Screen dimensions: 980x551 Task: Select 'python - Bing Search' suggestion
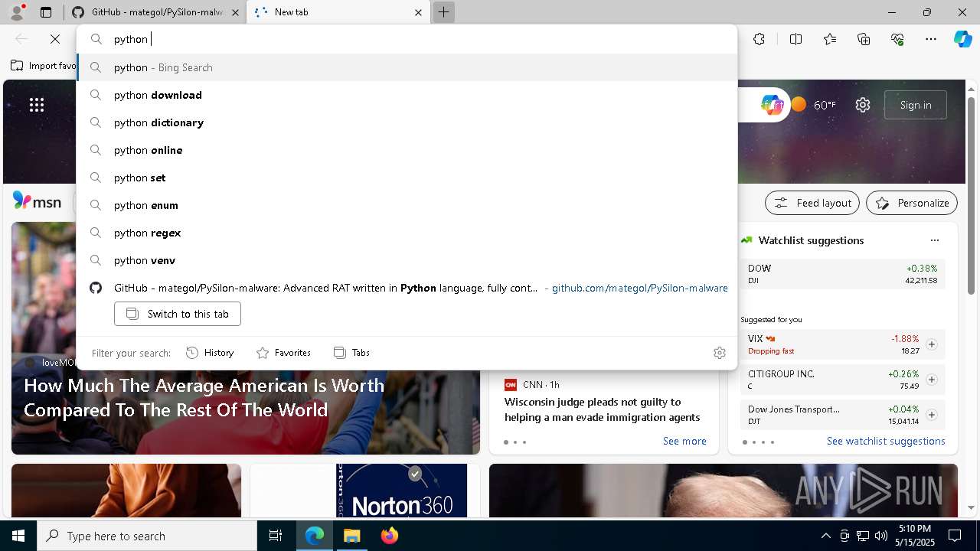[x=407, y=67]
